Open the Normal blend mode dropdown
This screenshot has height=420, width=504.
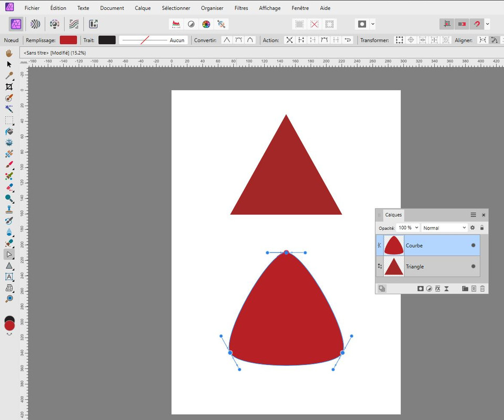(444, 227)
